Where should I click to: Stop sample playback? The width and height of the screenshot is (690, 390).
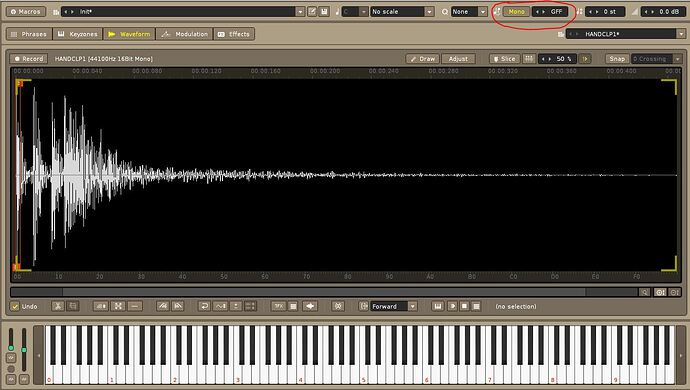464,306
